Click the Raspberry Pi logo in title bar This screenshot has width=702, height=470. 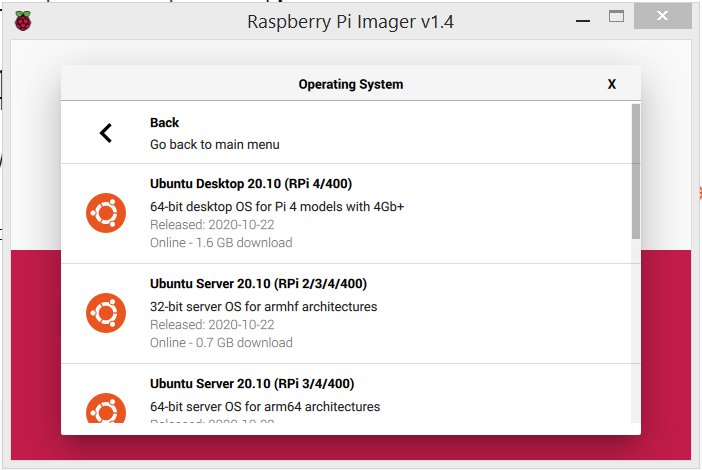23,21
